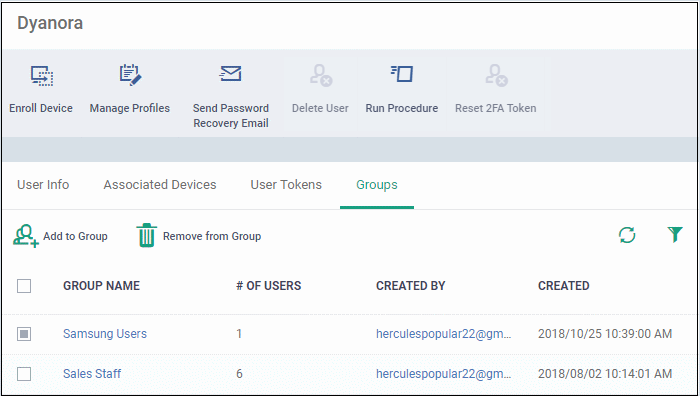Send Password Recovery Email envelope icon
Viewport: 700px width, 396px height.
click(230, 74)
